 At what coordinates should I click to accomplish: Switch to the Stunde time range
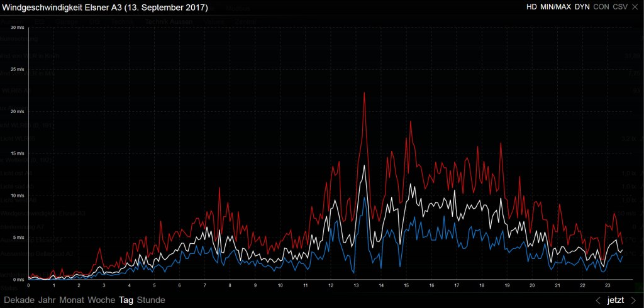[151, 300]
